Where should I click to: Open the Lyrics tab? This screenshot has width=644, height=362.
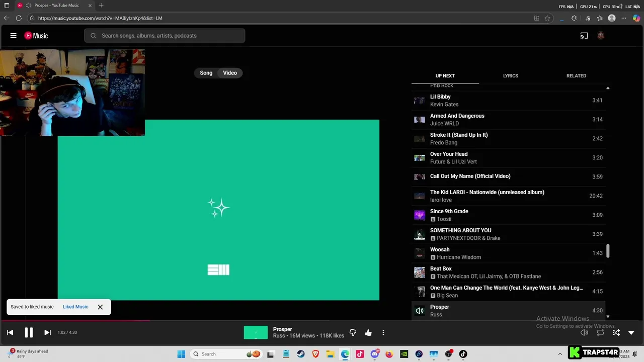click(x=510, y=76)
